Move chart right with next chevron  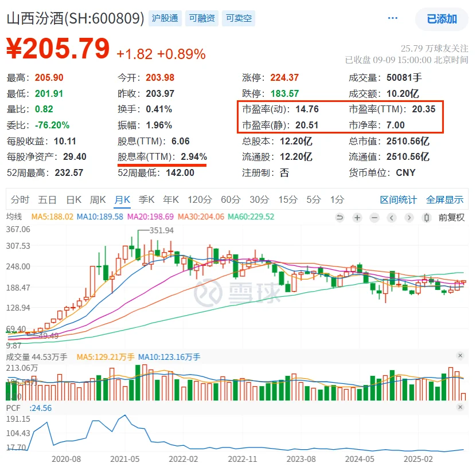(409, 218)
